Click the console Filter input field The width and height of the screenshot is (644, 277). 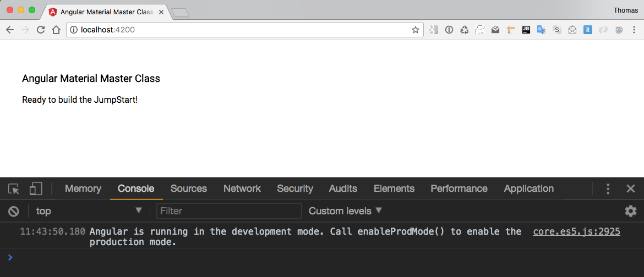[229, 211]
